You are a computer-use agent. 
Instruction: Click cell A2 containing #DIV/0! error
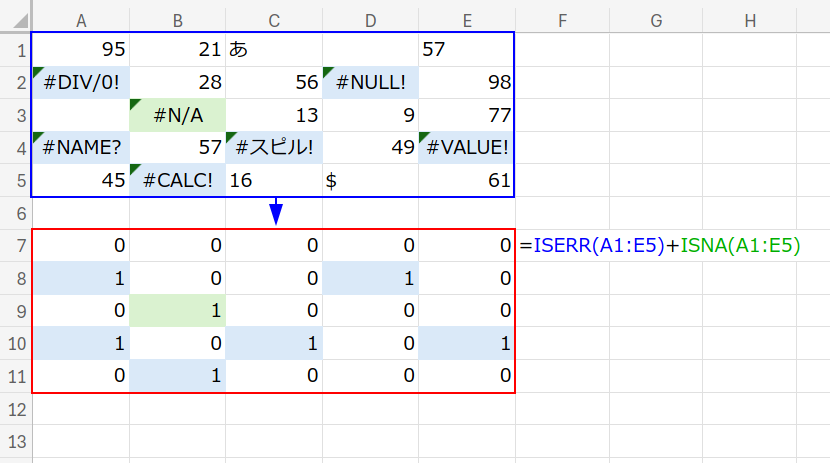click(x=81, y=82)
